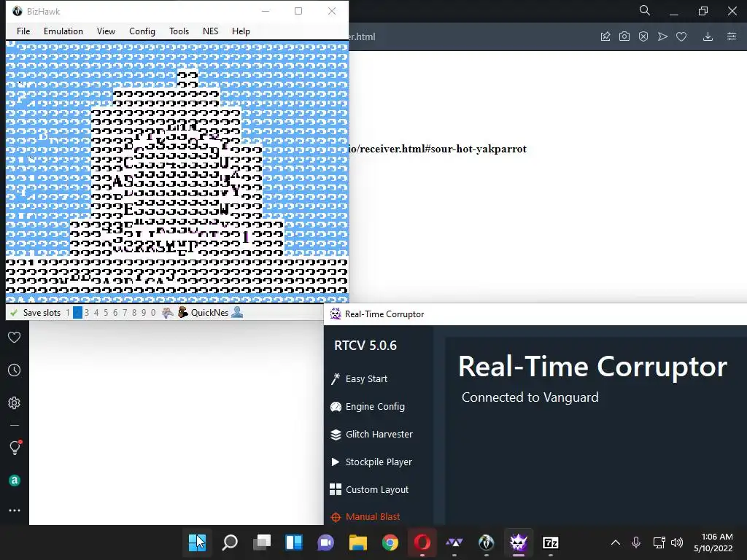This screenshot has height=560, width=747.
Task: Open the Config menu in BizHawk
Action: click(x=142, y=31)
